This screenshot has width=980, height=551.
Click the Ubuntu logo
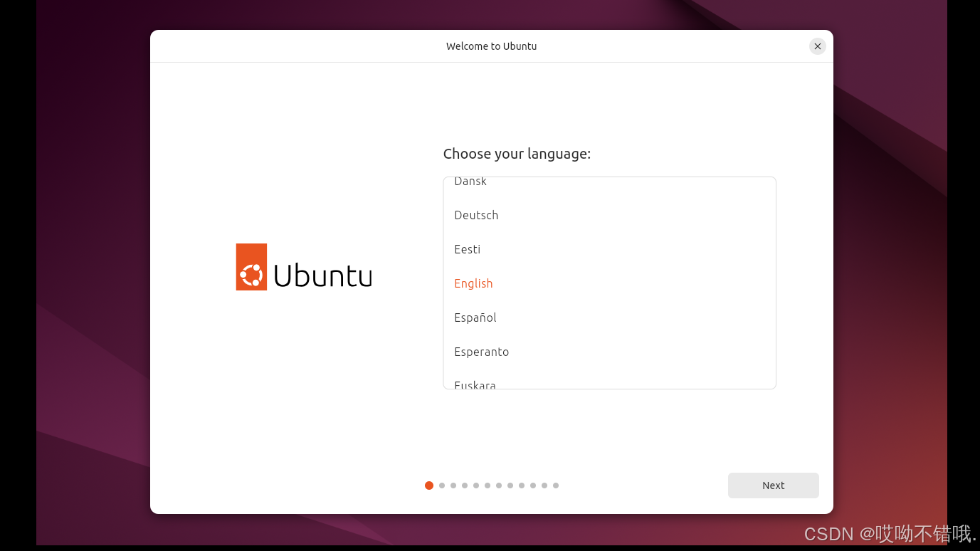(304, 267)
